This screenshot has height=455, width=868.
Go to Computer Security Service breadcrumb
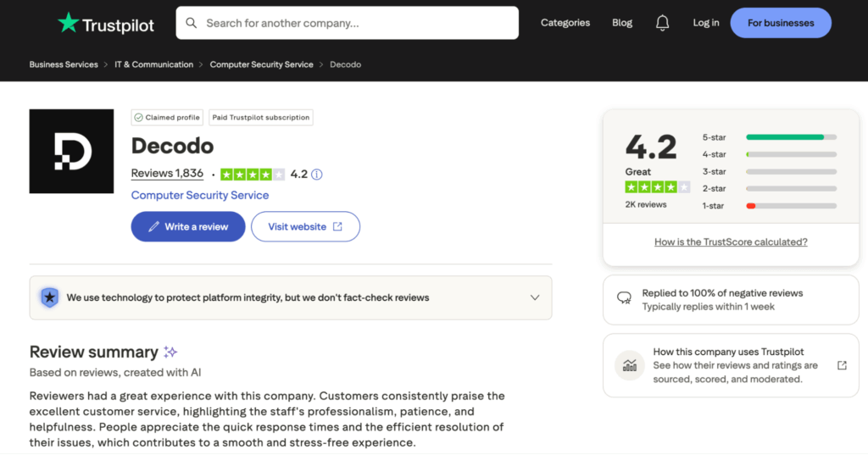[261, 64]
